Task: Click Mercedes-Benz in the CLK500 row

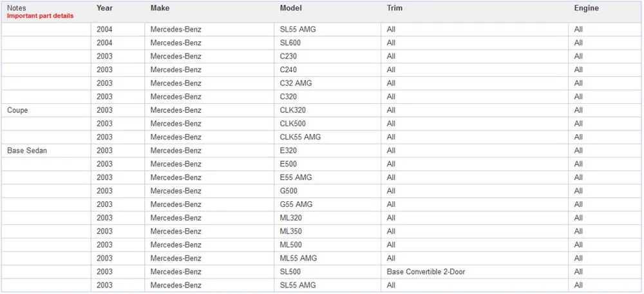Action: [x=176, y=124]
